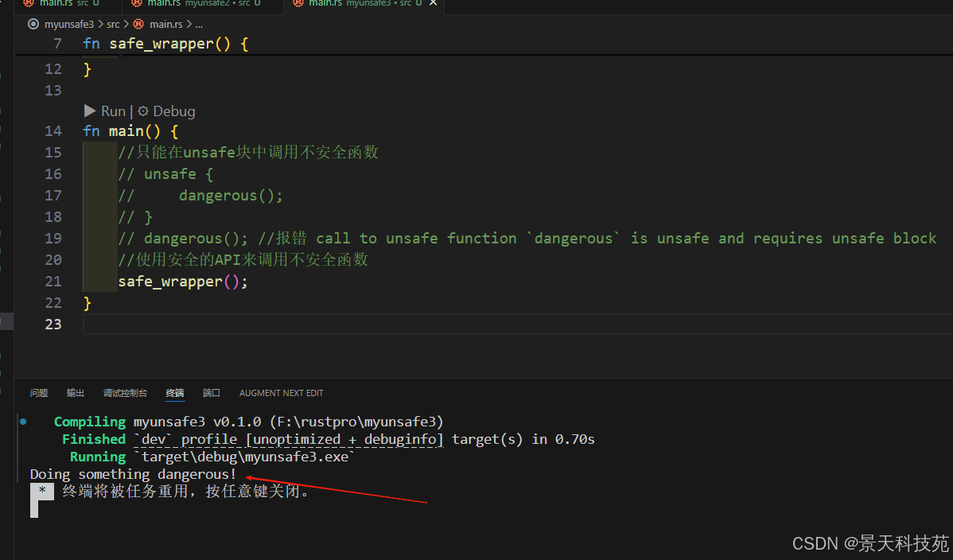The width and height of the screenshot is (953, 560).
Task: Click line number 21 beside safe_wrapper call
Action: pyautogui.click(x=53, y=281)
